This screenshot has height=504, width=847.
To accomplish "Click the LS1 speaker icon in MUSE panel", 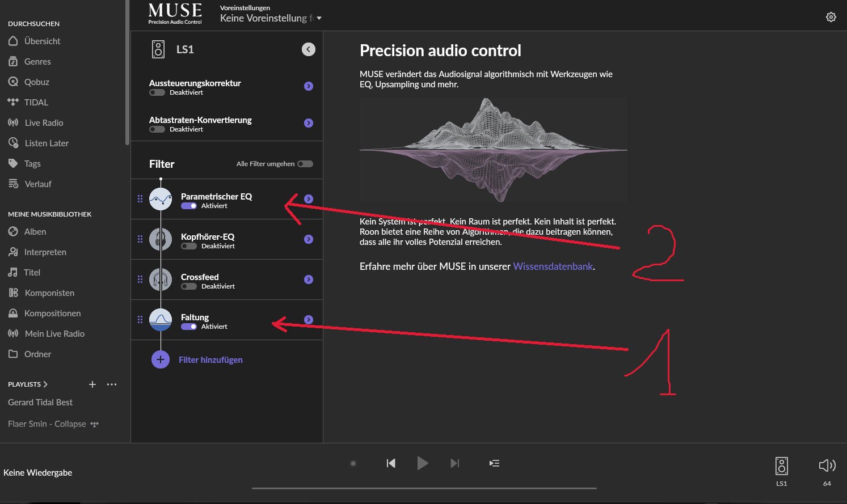I will [158, 49].
